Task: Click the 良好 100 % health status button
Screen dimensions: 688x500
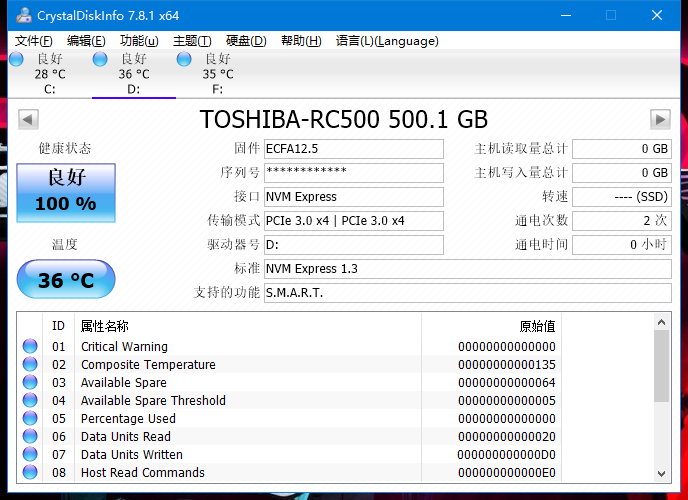Action: (66, 193)
